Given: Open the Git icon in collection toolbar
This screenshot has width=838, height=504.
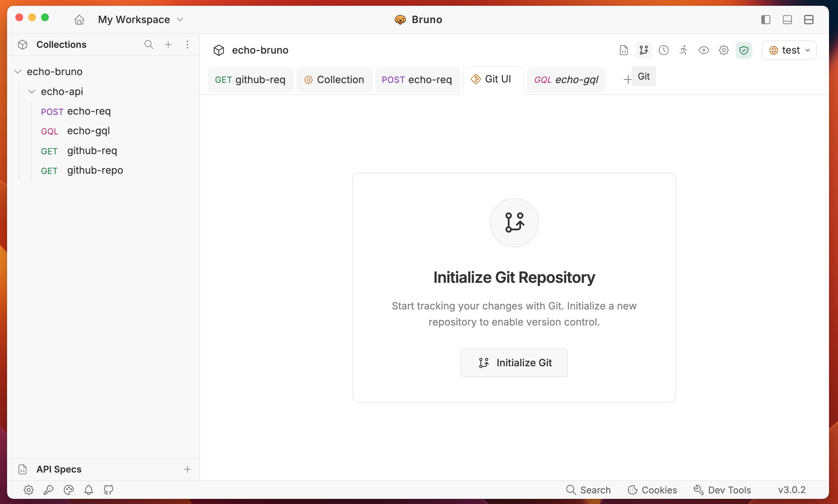Looking at the screenshot, I should click(643, 50).
